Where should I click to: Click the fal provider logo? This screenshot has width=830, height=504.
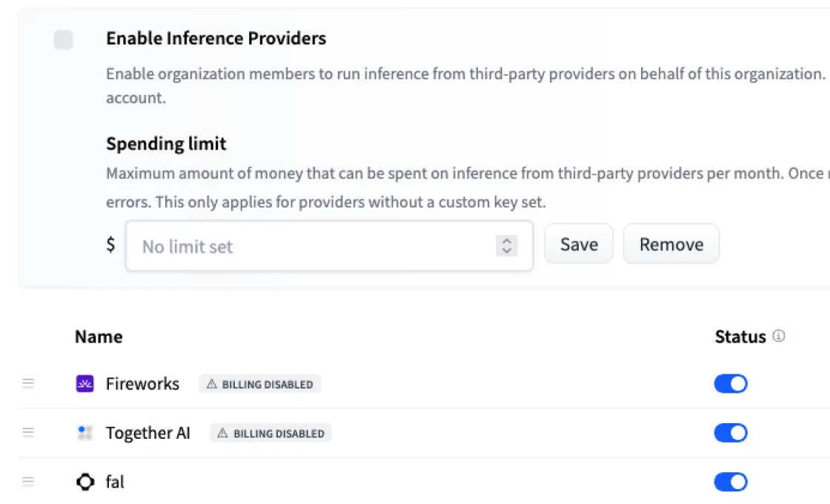tap(84, 482)
